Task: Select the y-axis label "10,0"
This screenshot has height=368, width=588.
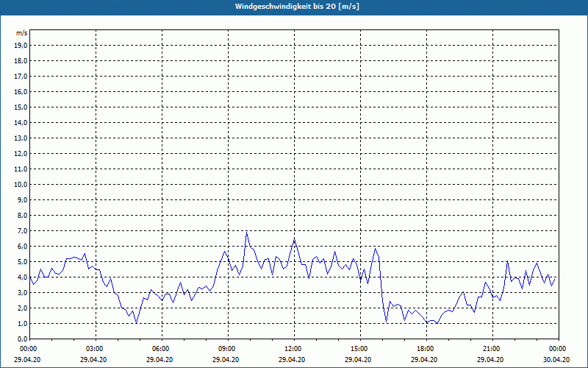Action: pyautogui.click(x=21, y=185)
